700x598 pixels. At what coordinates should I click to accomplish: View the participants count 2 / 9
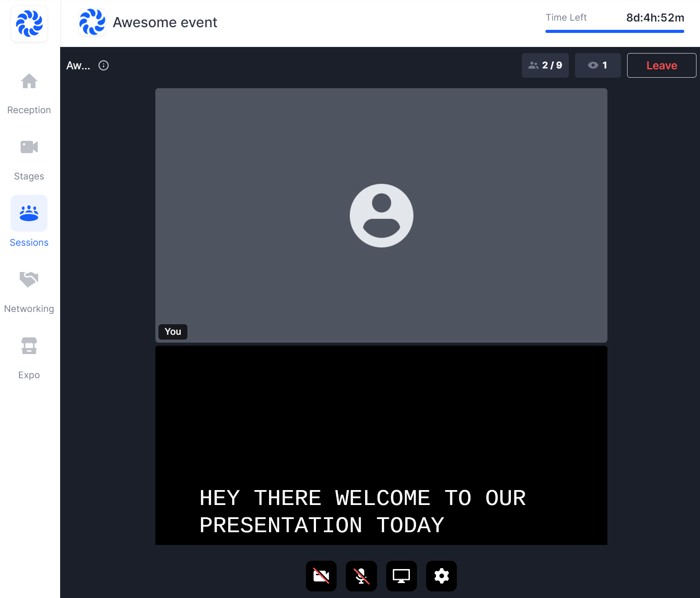(x=545, y=65)
